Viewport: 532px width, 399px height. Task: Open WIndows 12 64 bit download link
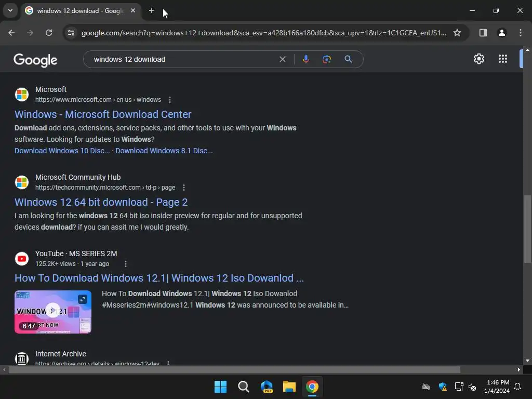tap(101, 202)
